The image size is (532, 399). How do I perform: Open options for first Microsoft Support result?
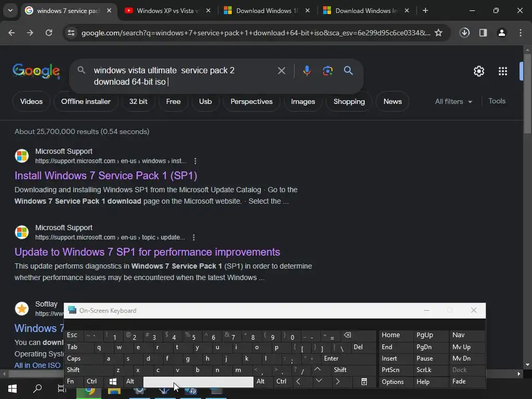195,161
